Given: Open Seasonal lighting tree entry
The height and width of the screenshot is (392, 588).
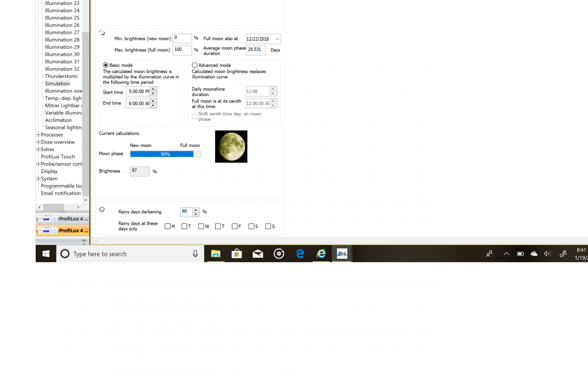Looking at the screenshot, I should (63, 127).
